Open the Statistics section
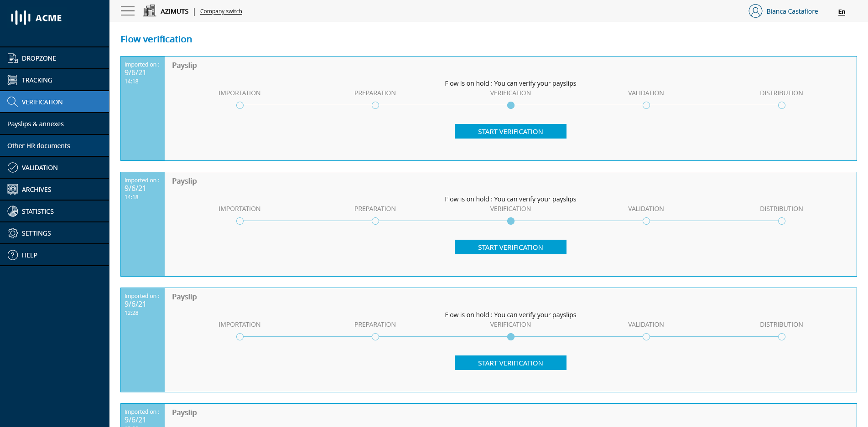Image resolution: width=868 pixels, height=427 pixels. pyautogui.click(x=37, y=211)
